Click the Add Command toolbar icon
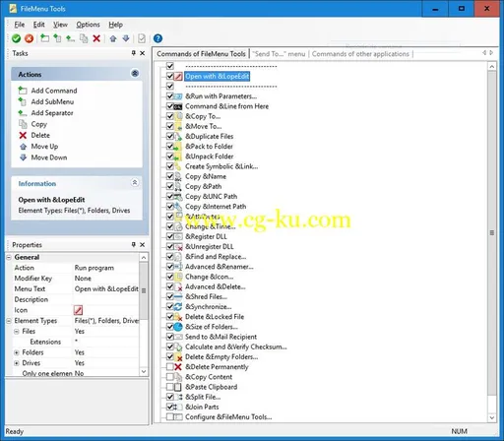Image resolution: width=504 pixels, height=441 pixels. coord(44,38)
